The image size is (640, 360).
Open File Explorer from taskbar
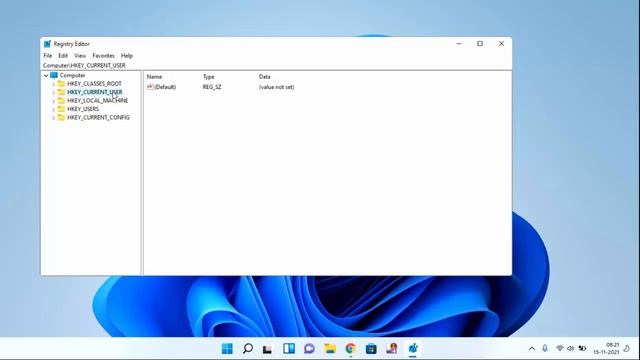(x=330, y=349)
